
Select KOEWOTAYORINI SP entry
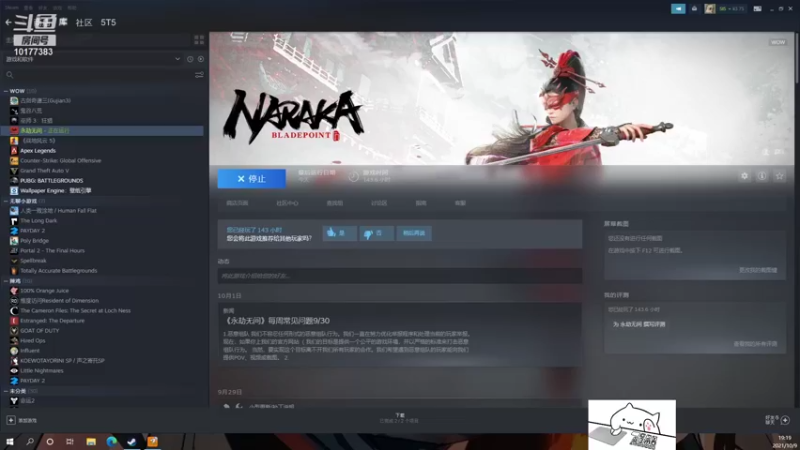point(62,360)
